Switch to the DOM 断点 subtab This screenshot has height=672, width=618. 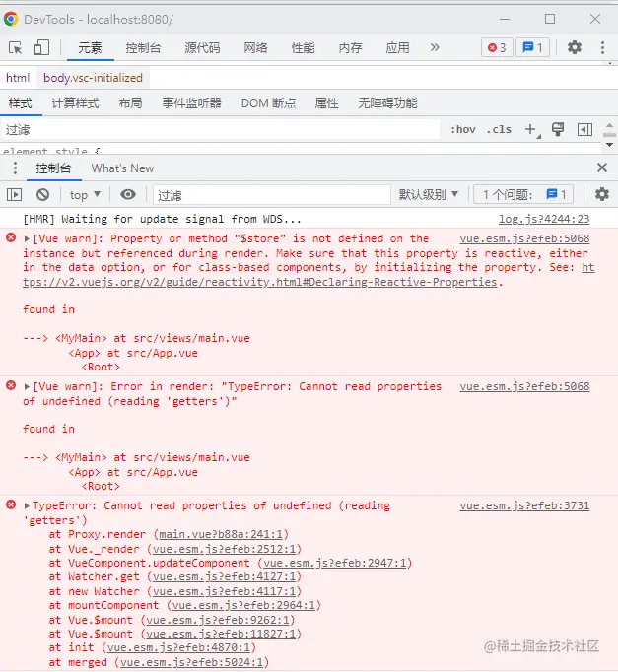pos(268,103)
